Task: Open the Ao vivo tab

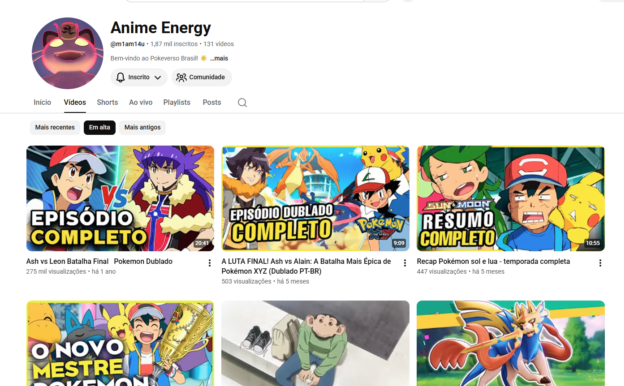Action: pyautogui.click(x=140, y=102)
